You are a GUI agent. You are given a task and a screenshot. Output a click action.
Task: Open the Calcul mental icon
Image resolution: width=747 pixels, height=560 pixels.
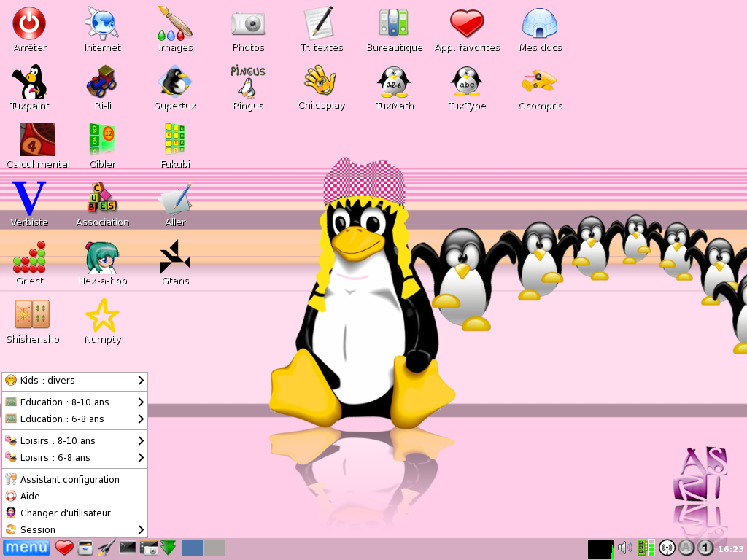[x=37, y=139]
